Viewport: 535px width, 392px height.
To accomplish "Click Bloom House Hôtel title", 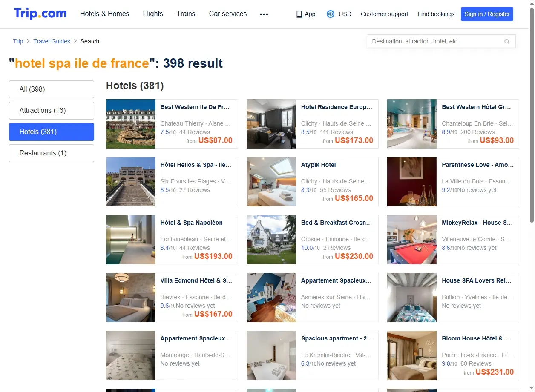I will point(476,338).
